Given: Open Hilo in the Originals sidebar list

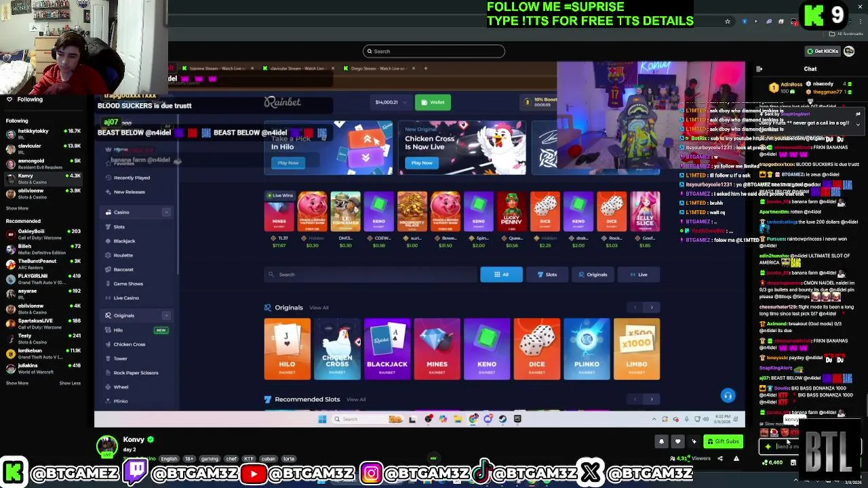Looking at the screenshot, I should (118, 330).
